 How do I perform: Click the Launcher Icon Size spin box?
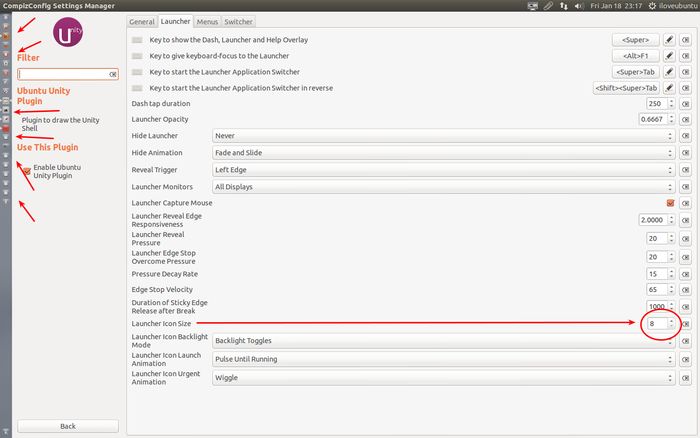pyautogui.click(x=660, y=324)
